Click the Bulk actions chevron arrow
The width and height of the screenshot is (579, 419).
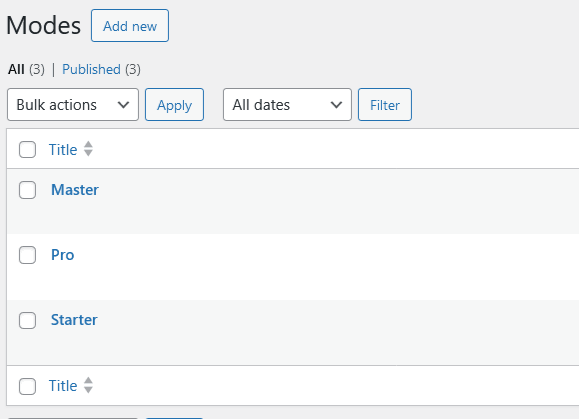coord(123,105)
